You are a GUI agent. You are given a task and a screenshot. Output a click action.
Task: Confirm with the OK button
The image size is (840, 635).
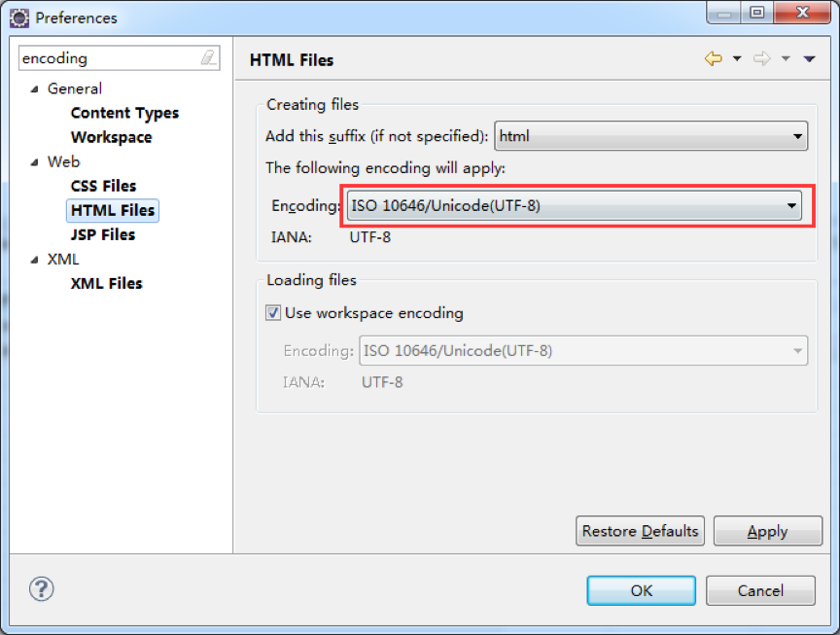[641, 590]
